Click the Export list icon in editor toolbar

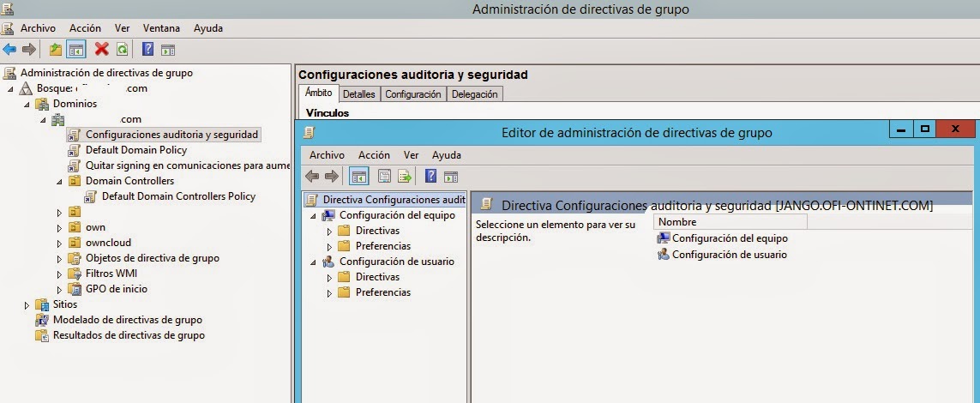click(x=404, y=176)
